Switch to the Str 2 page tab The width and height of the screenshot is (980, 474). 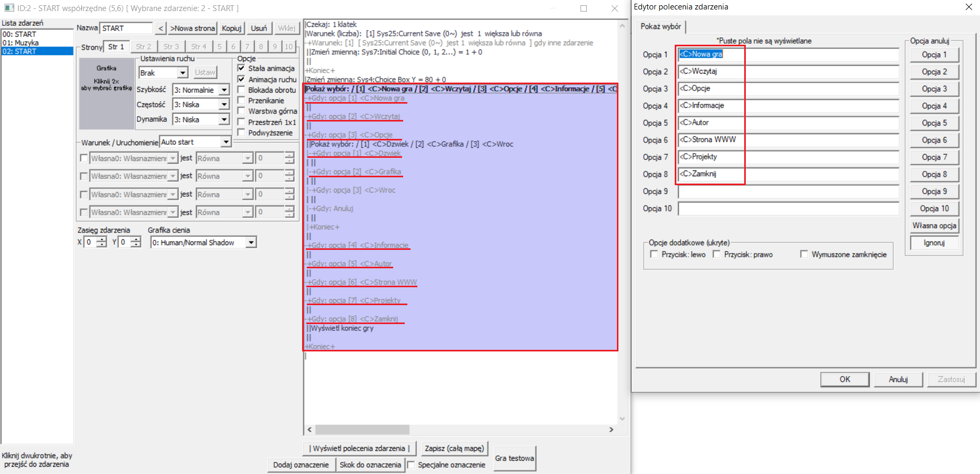coord(143,47)
